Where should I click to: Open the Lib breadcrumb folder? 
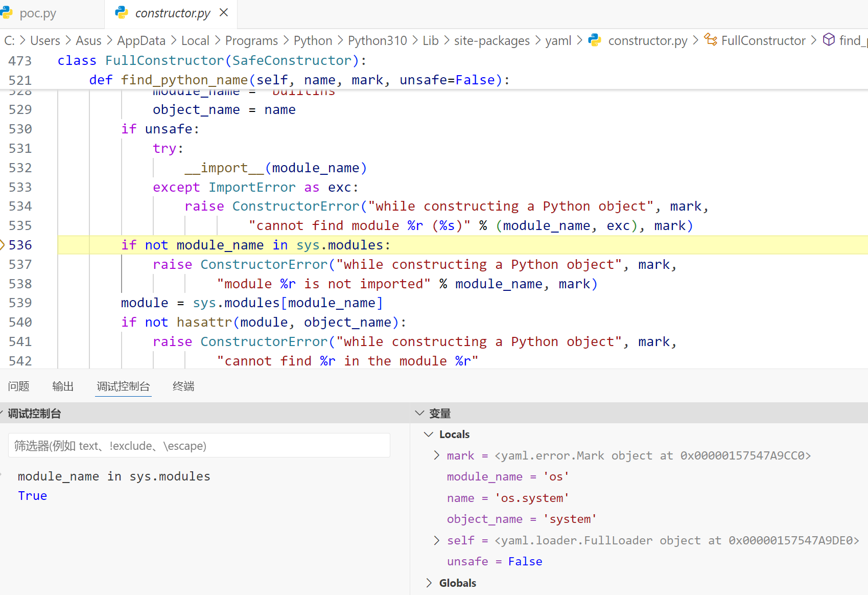(x=430, y=40)
